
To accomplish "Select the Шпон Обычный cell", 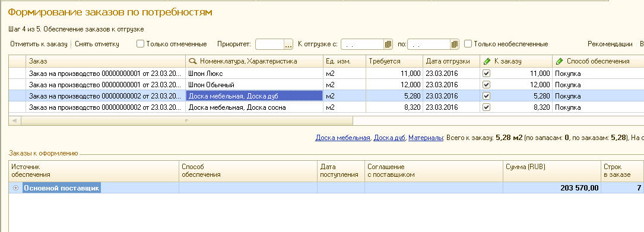I will pyautogui.click(x=254, y=85).
